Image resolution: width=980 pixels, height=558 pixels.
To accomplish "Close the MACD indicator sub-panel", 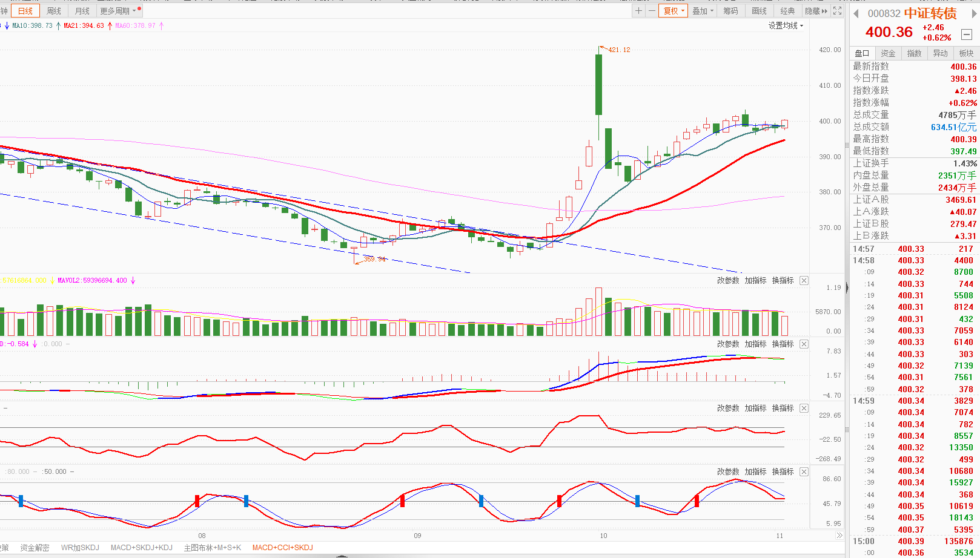I will pyautogui.click(x=804, y=344).
